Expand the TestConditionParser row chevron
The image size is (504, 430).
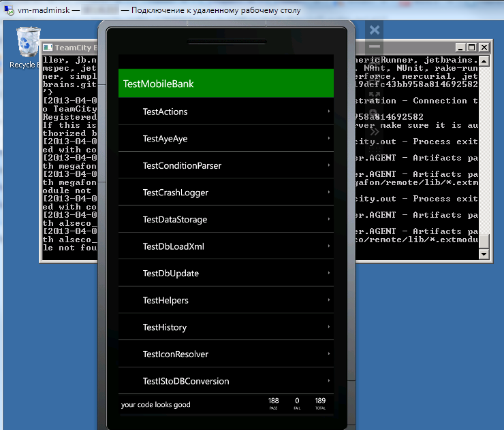tap(329, 165)
